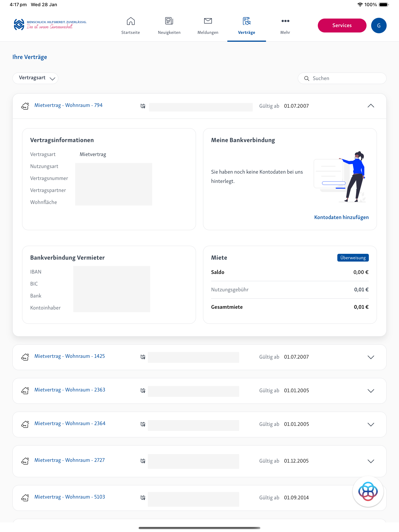
Task: Click map marker icon of Wohnraum - 2364
Action: coord(143,424)
